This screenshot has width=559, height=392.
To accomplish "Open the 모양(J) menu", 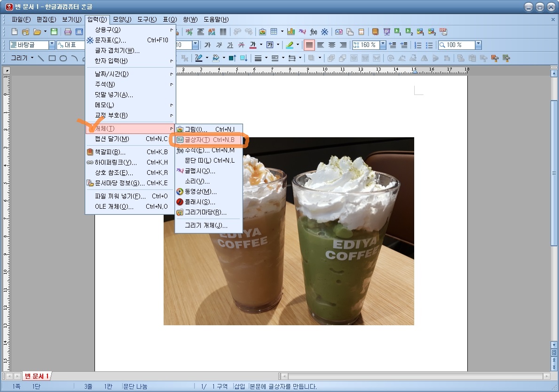I will [x=122, y=19].
